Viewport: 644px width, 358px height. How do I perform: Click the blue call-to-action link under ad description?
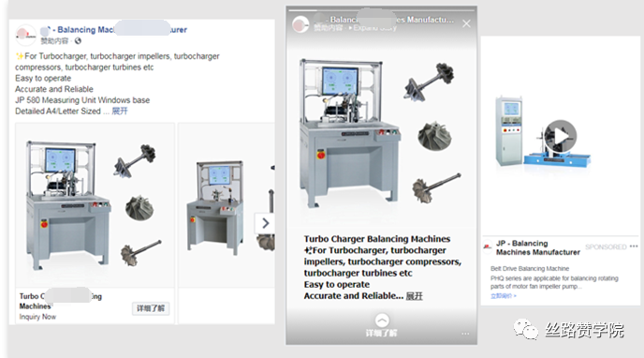pos(504,295)
